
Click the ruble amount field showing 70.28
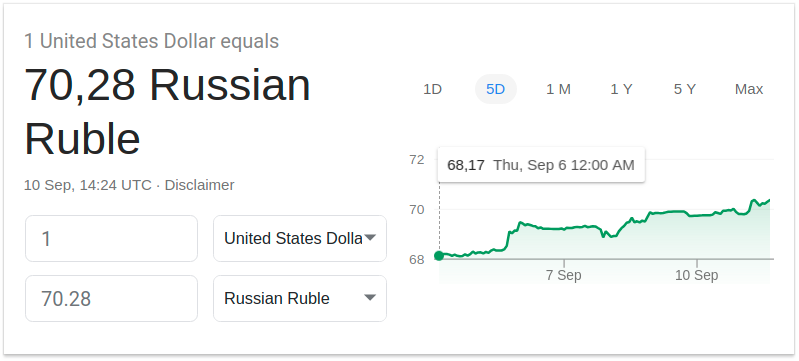[111, 298]
